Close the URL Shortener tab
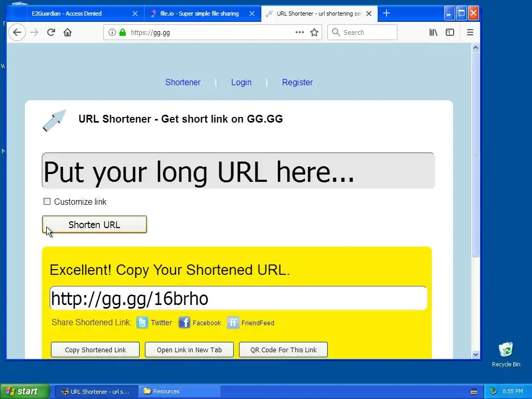The width and height of the screenshot is (532, 399). 369,14
